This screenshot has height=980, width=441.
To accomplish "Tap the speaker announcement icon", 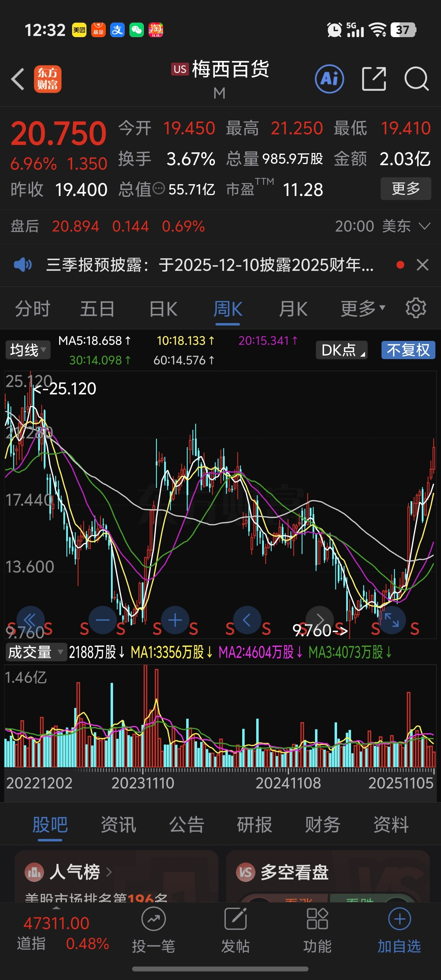I will pos(23,265).
